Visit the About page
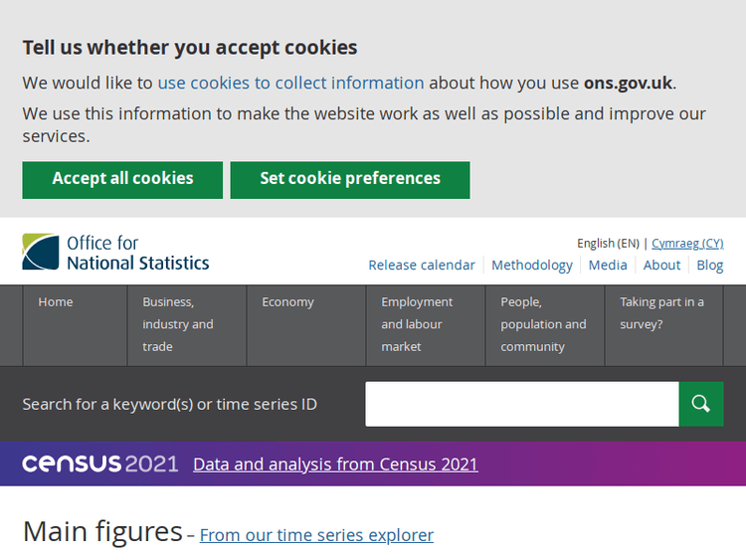The height and width of the screenshot is (560, 746). click(x=661, y=265)
